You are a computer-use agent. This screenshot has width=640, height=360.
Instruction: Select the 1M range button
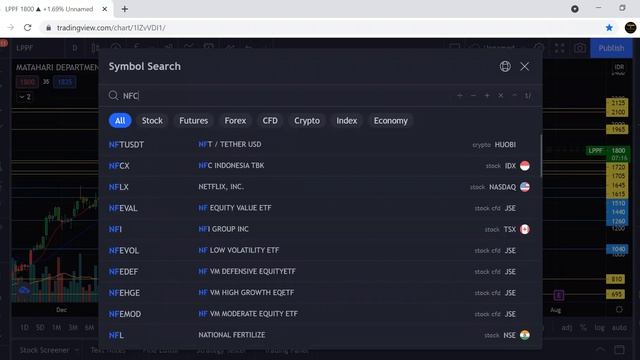coord(56,327)
